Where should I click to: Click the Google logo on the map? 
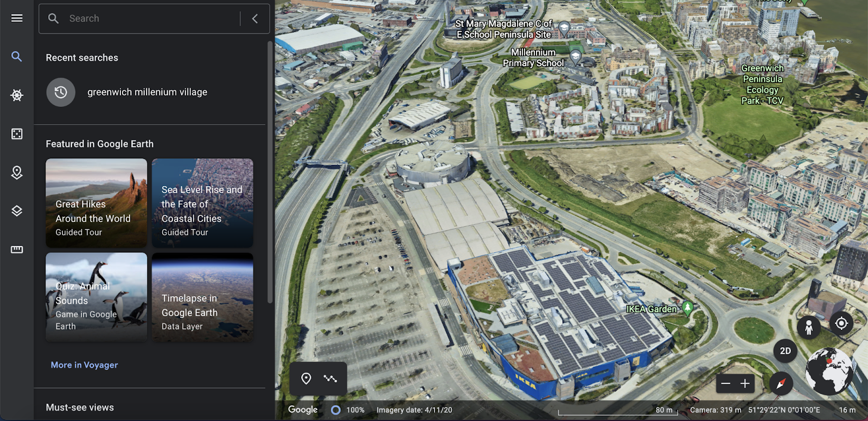tap(303, 410)
